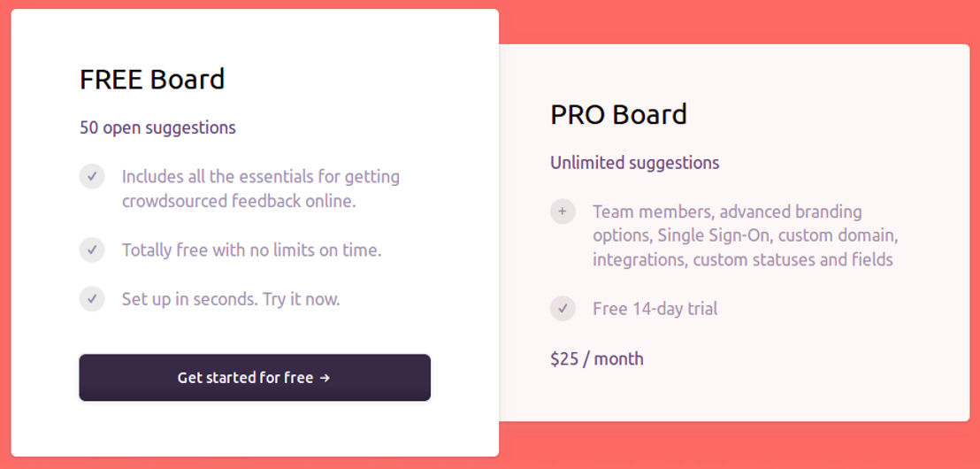This screenshot has height=469, width=980.
Task: Click checkmark icon beside 'Set up in seconds'
Action: [x=92, y=299]
